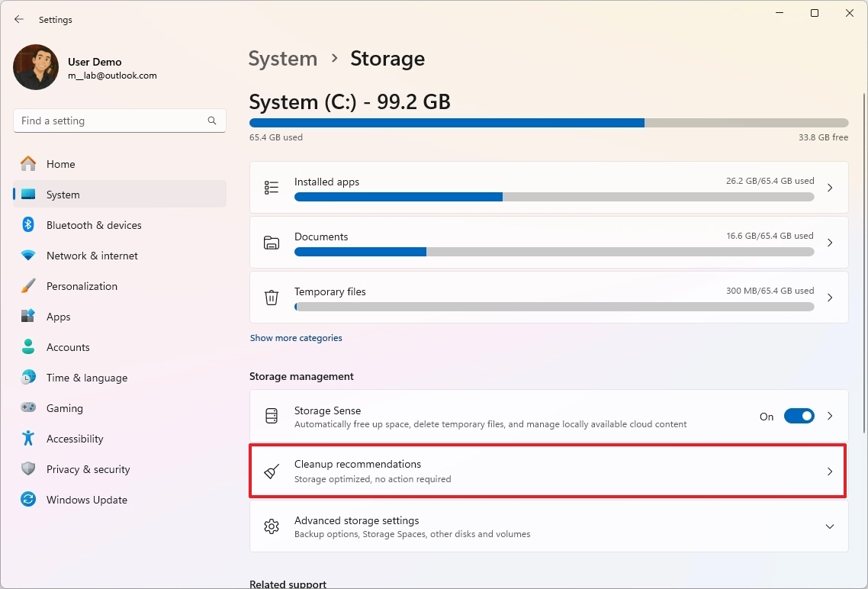Click 'Storage optimized, no action required' text
Viewport: 868px width, 589px height.
(x=372, y=479)
